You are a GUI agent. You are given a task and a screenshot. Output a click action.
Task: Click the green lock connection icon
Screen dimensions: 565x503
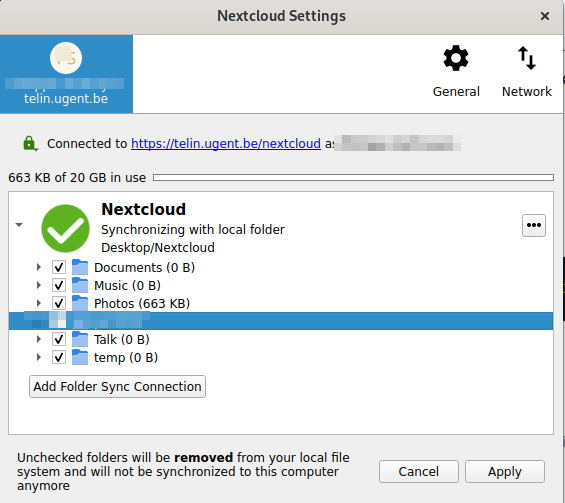coord(29,143)
